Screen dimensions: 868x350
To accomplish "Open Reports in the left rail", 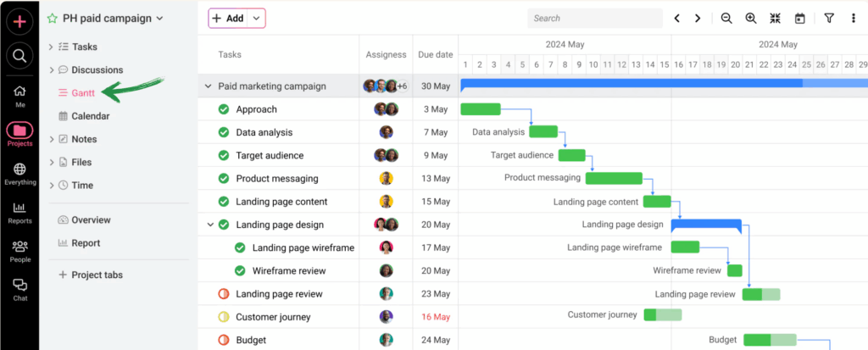I will coord(19,213).
